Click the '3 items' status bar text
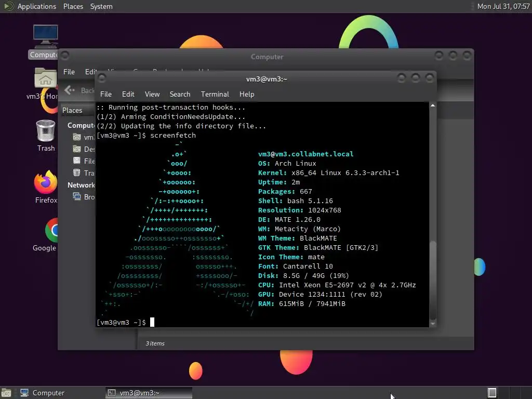Viewport: 532px width, 399px height. pos(155,343)
